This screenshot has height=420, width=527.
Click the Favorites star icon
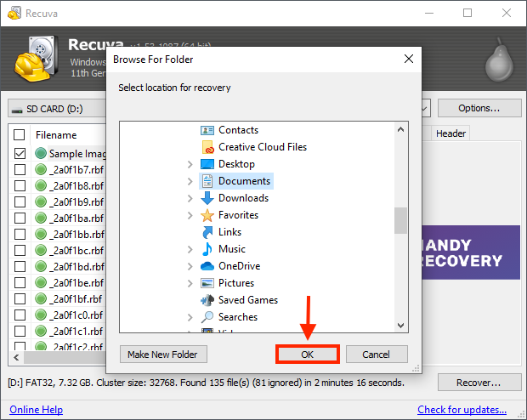tap(207, 215)
